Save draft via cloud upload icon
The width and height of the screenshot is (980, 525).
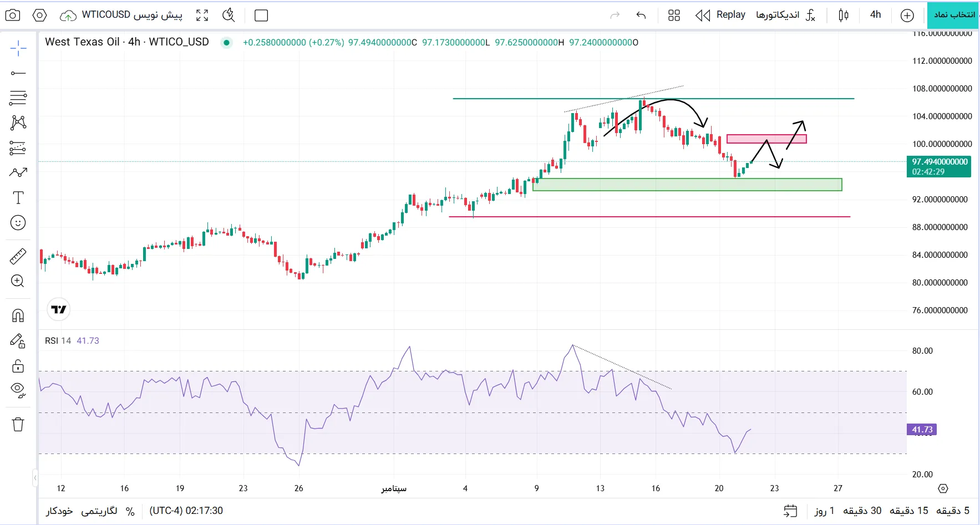pyautogui.click(x=68, y=16)
